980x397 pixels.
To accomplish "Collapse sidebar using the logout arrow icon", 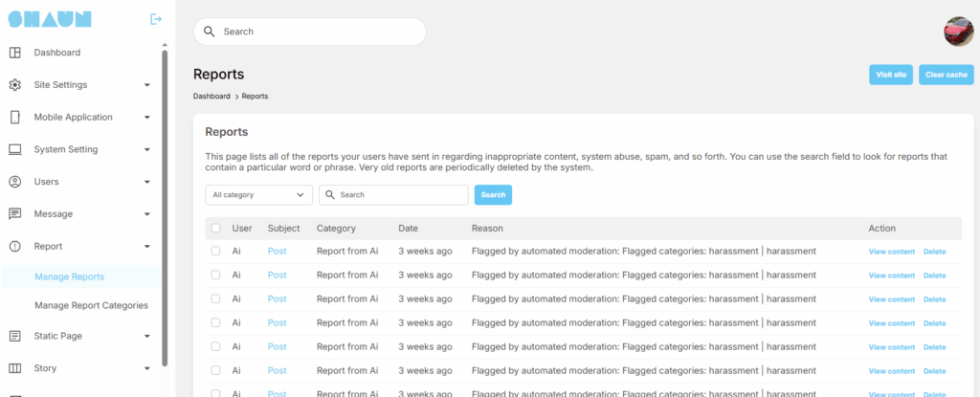I will pyautogui.click(x=156, y=19).
